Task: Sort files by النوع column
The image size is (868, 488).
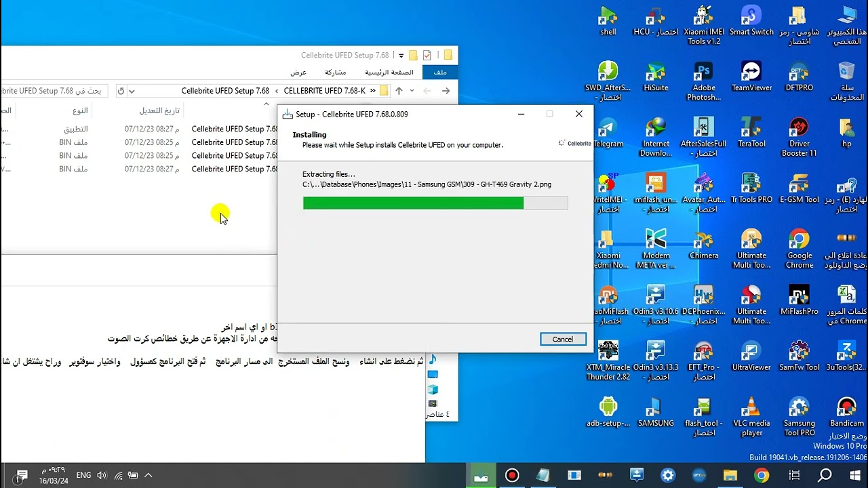Action: [80, 110]
